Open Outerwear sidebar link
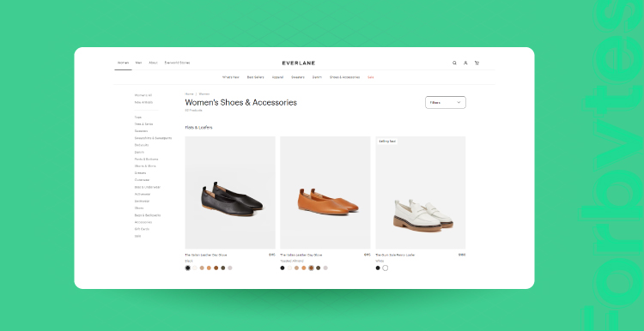 pos(142,180)
